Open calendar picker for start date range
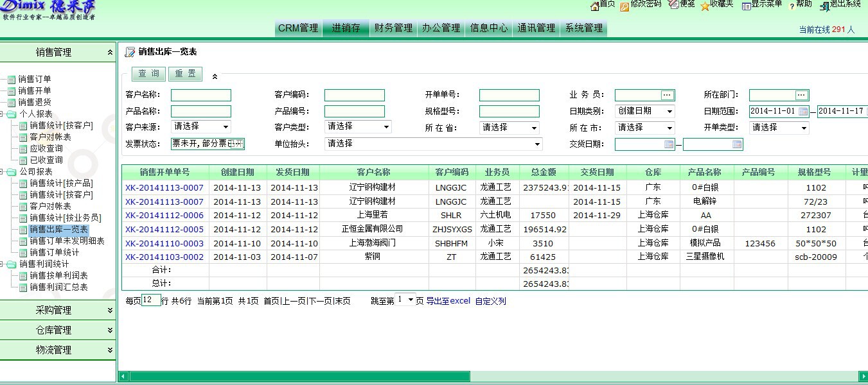This screenshot has width=868, height=385. (803, 111)
